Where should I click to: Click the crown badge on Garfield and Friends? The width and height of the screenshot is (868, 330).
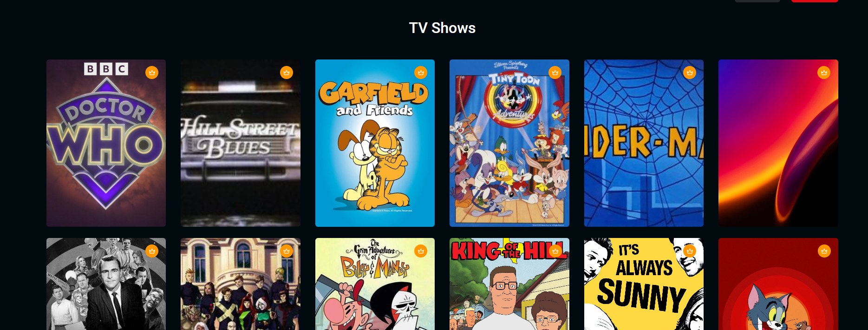pyautogui.click(x=421, y=73)
